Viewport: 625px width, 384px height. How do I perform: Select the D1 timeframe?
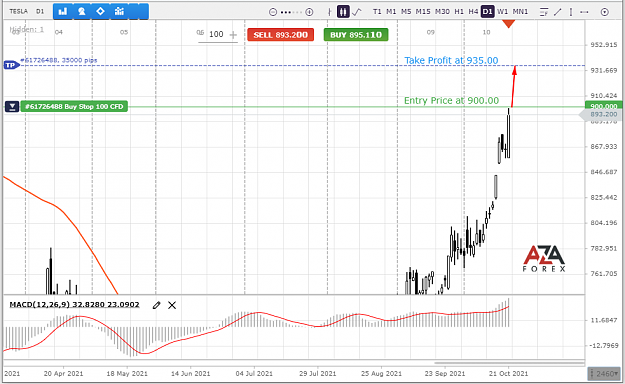pyautogui.click(x=487, y=12)
